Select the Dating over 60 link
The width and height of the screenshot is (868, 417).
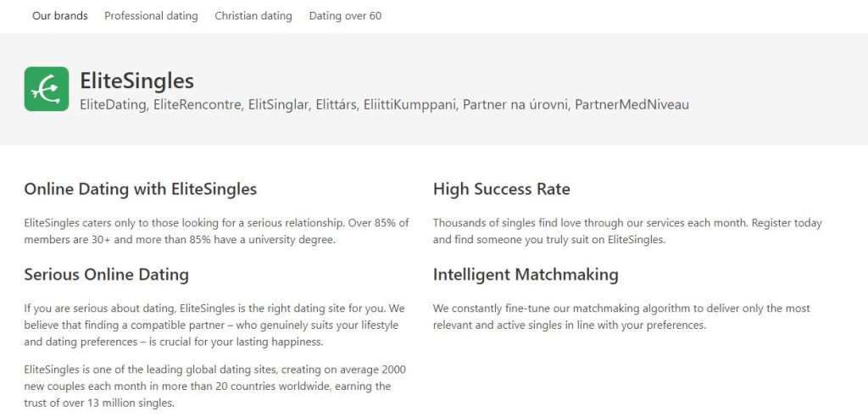(346, 16)
